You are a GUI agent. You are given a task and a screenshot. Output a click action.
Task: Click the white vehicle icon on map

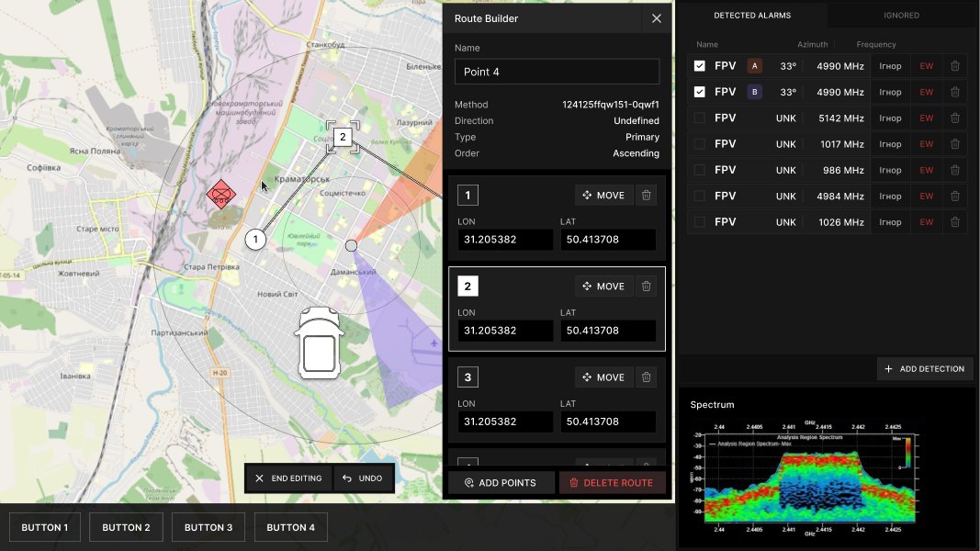(320, 343)
